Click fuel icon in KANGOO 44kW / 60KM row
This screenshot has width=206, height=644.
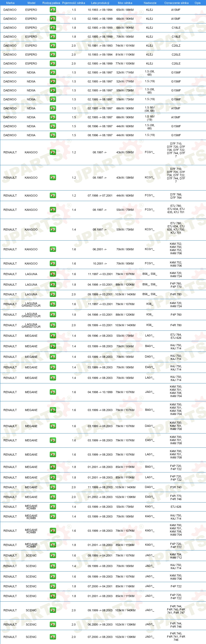click(53, 196)
